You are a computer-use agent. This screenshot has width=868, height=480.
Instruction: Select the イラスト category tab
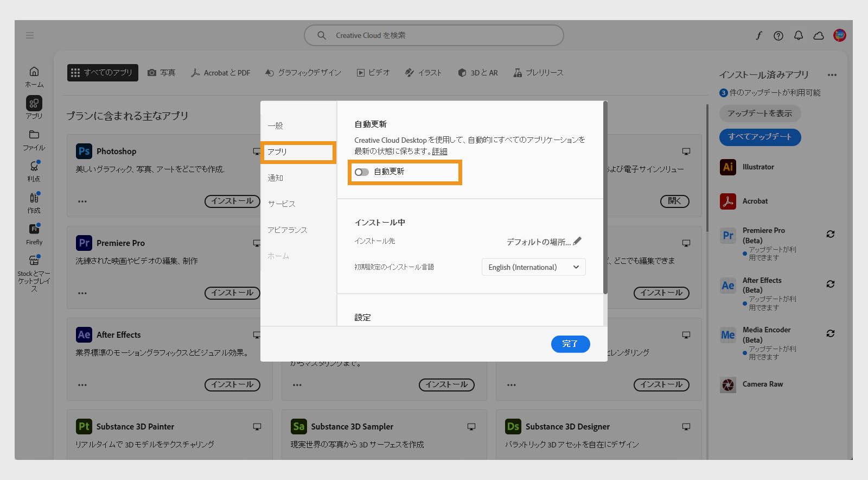tap(424, 73)
